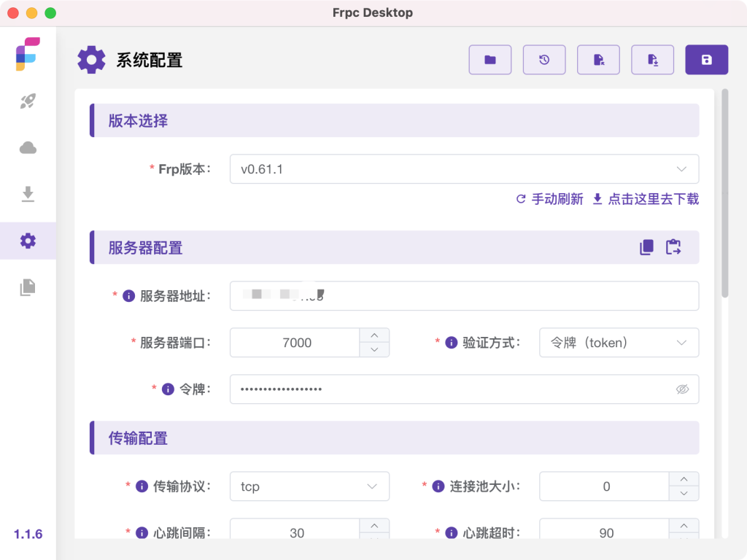The height and width of the screenshot is (560, 747).
Task: Click the folder button in header toolbar
Action: (x=489, y=60)
